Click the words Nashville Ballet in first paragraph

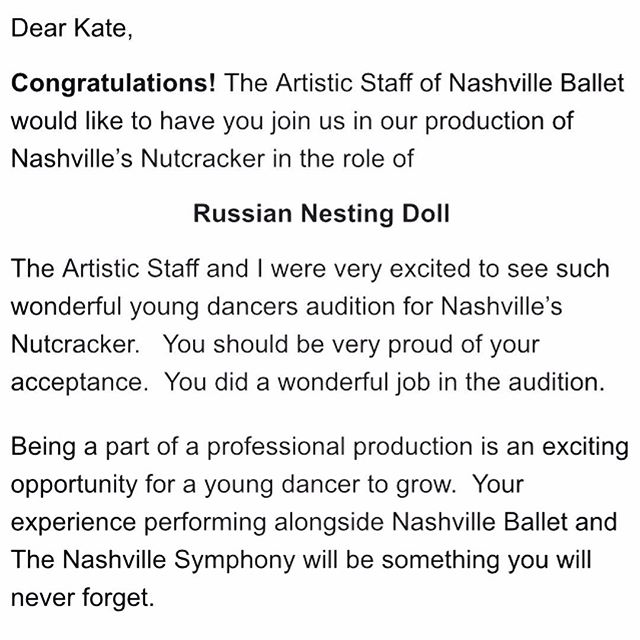536,83
